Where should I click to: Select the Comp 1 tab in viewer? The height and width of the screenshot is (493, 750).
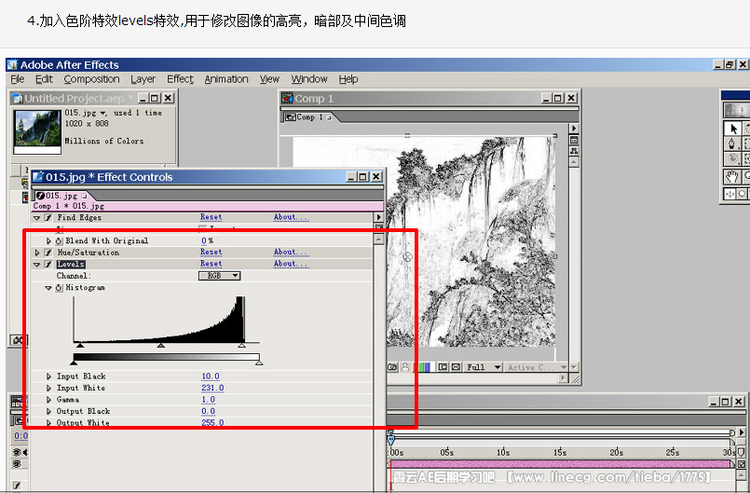[309, 117]
